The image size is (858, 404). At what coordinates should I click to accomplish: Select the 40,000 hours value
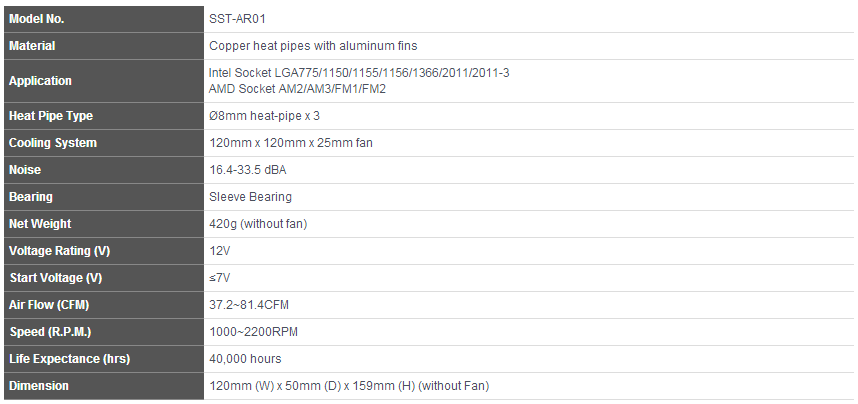pyautogui.click(x=245, y=359)
